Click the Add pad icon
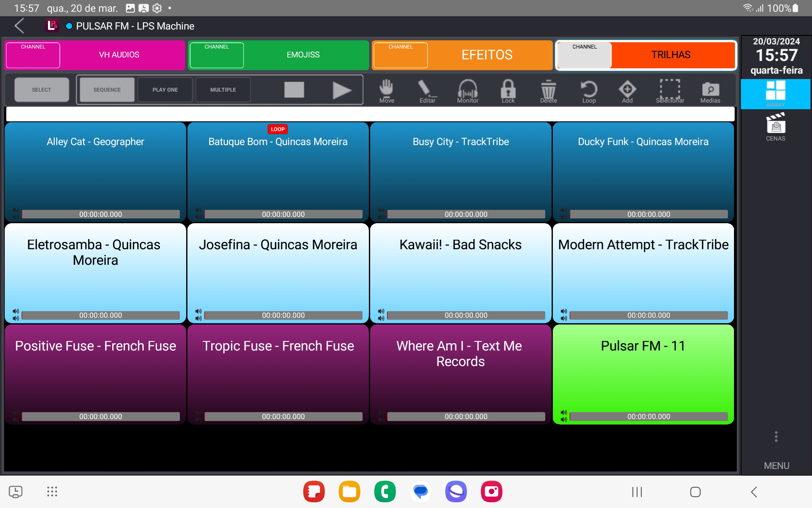This screenshot has height=508, width=812. click(x=627, y=91)
